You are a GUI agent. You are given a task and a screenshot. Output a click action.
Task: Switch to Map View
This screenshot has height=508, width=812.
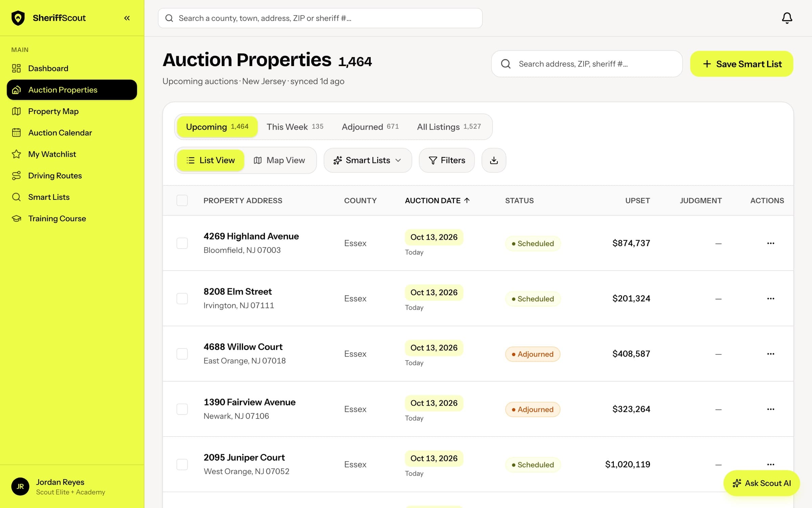click(x=279, y=160)
